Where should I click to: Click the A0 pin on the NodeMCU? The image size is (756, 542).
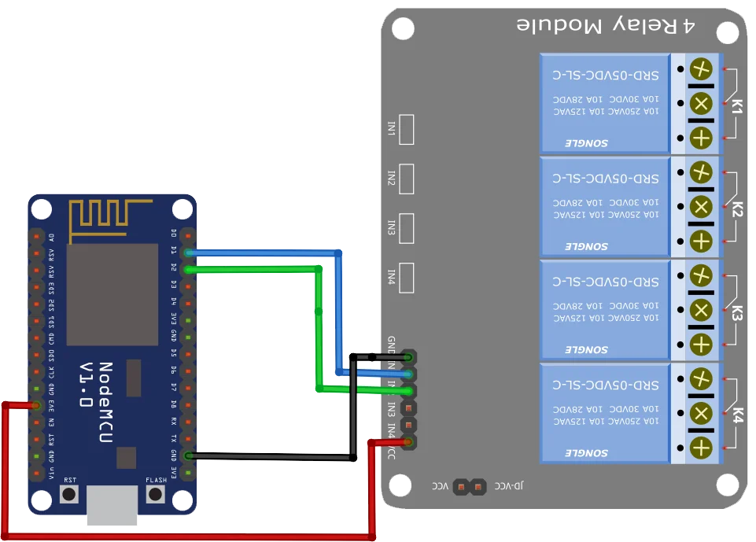37,236
